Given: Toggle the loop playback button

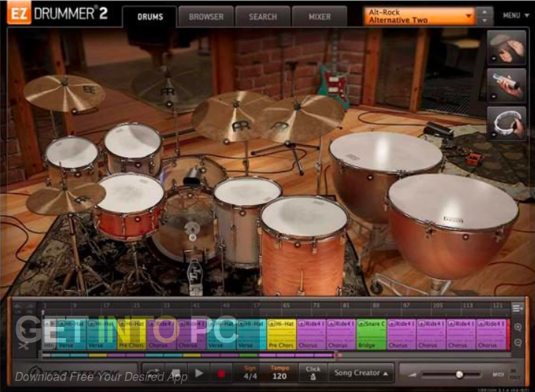Looking at the screenshot, I should click(153, 373).
